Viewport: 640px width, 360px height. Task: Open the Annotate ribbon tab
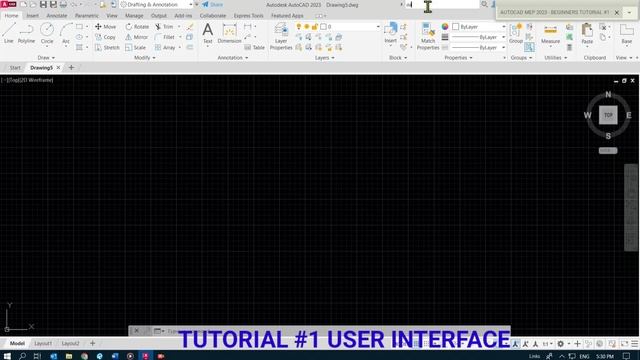[57, 16]
